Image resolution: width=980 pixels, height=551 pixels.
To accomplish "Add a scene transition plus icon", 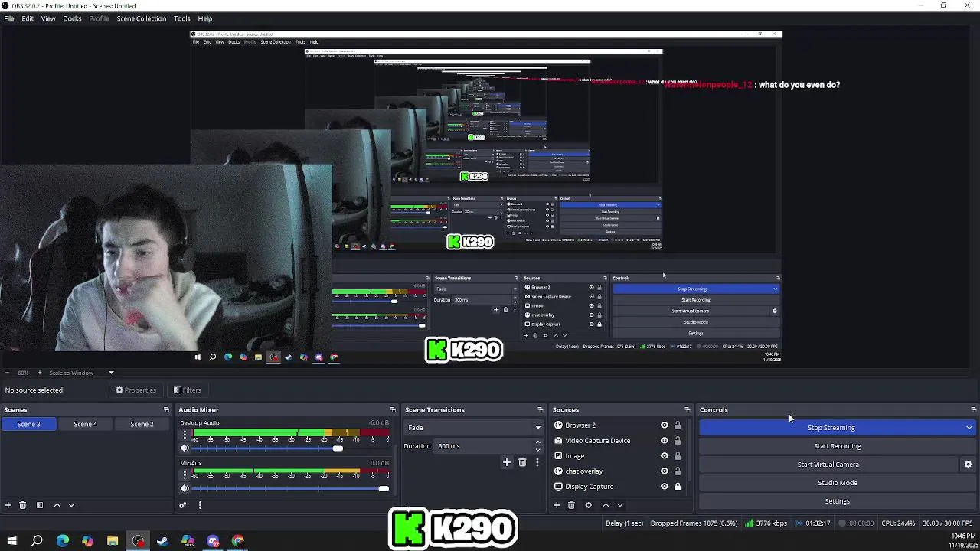I will click(x=507, y=462).
